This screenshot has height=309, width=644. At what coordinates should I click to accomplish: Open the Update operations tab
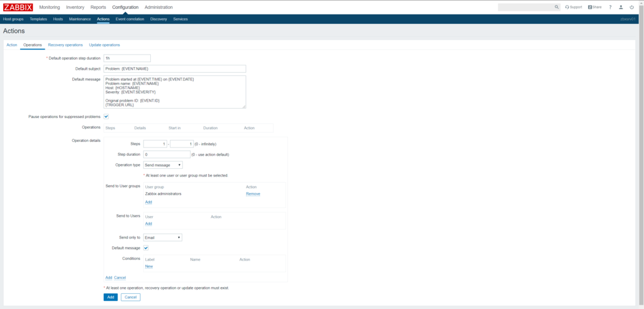[x=104, y=45]
